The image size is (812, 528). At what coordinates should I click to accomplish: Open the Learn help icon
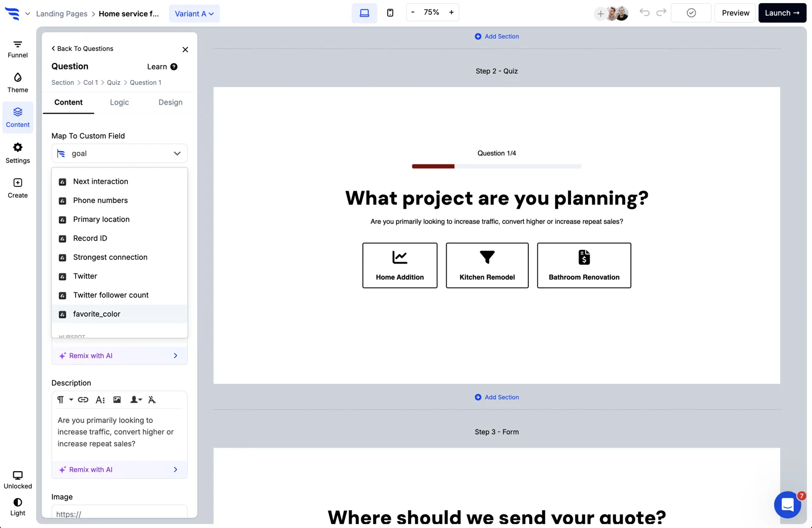tap(174, 67)
